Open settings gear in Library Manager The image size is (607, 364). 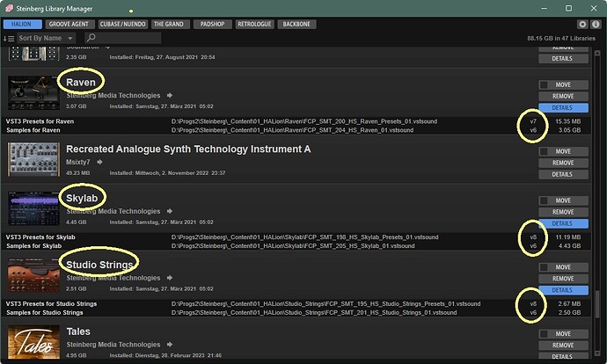tap(582, 24)
